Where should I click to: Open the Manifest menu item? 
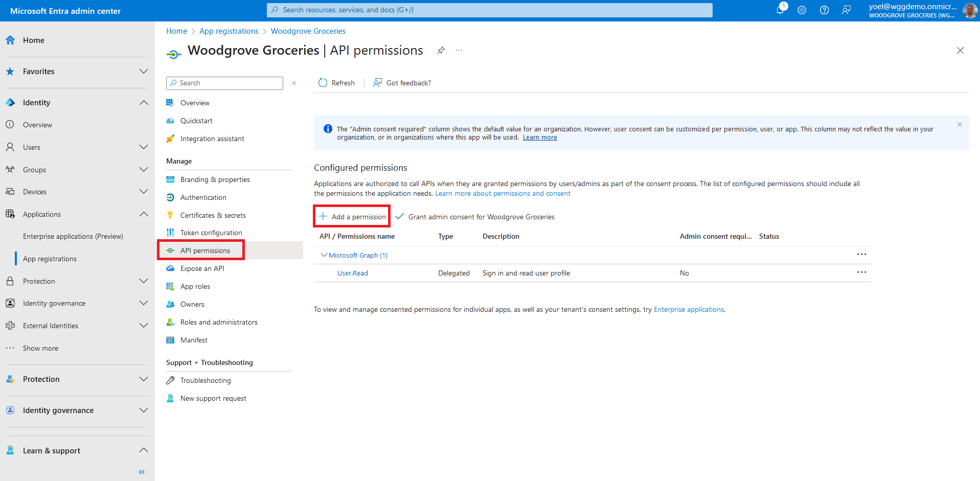tap(194, 340)
